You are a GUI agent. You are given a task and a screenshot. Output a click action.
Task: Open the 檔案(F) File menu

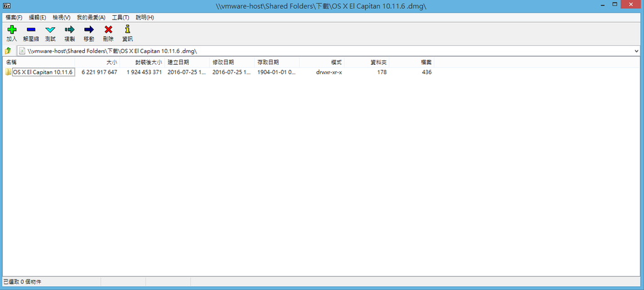click(14, 18)
